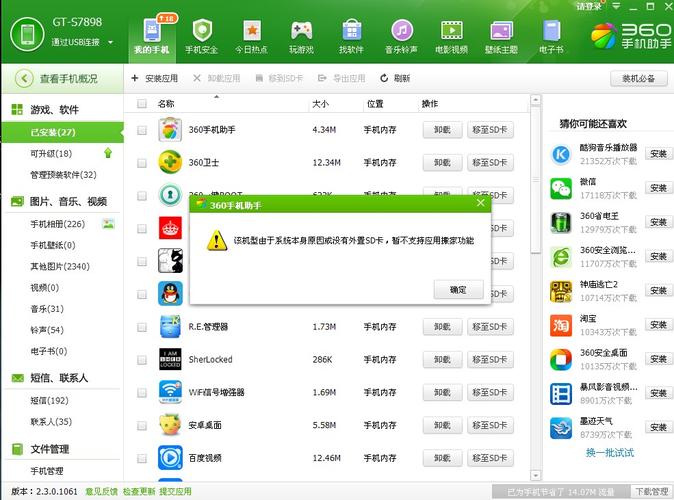
Task: Click the SherLocked app icon
Action: [x=170, y=359]
